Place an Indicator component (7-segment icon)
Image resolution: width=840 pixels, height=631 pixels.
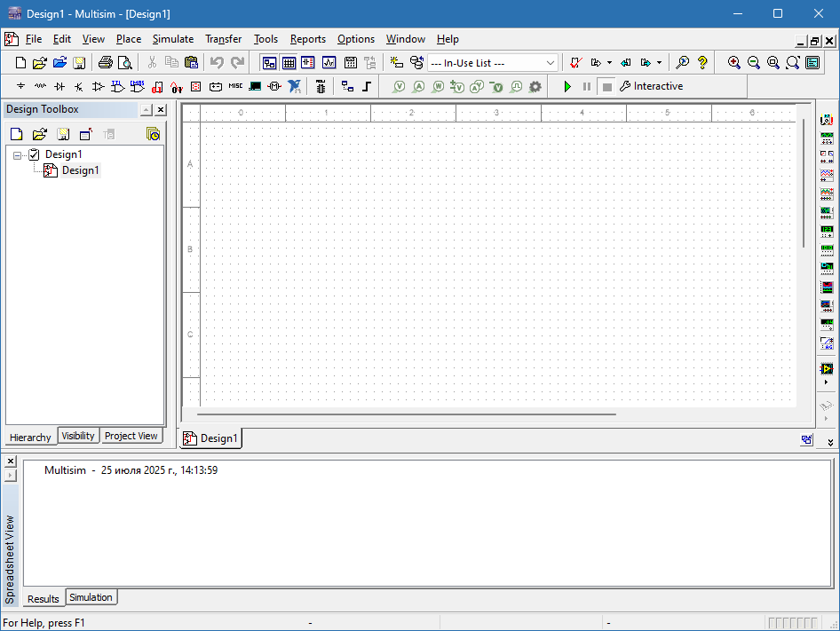[x=196, y=86]
